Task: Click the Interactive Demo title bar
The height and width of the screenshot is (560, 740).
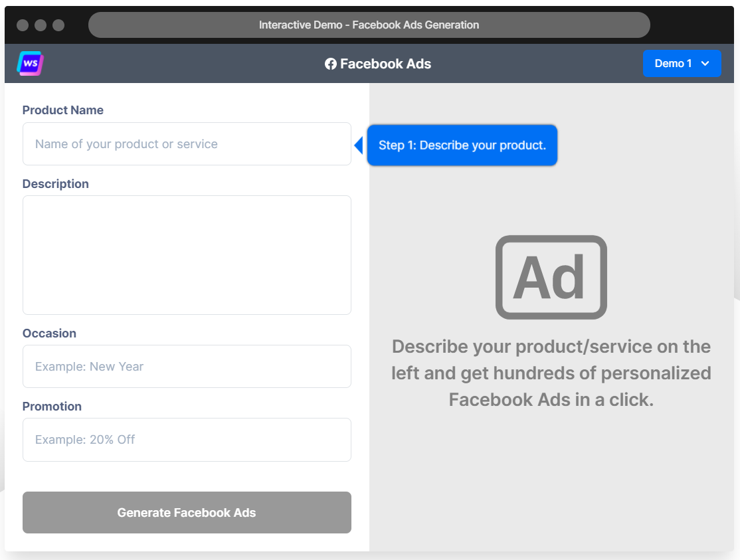Action: point(369,25)
